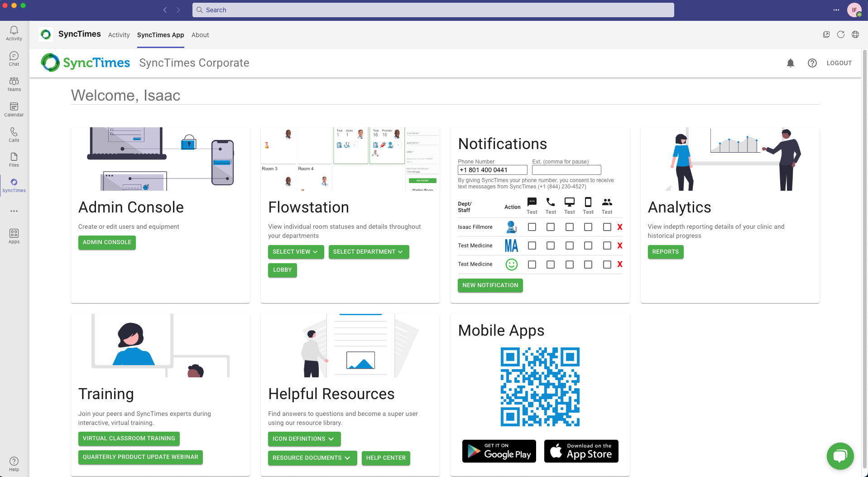Open Activity in Teams sidebar
Viewport: 868px width, 477px height.
click(14, 33)
